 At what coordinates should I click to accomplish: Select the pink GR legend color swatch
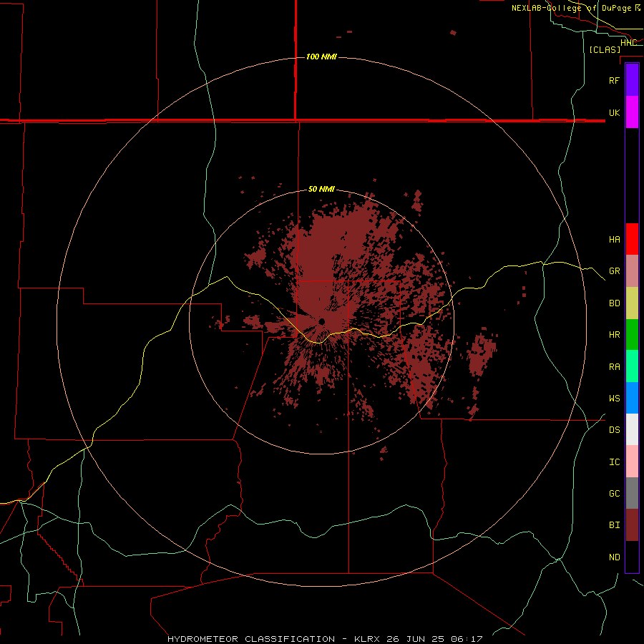(x=632, y=271)
